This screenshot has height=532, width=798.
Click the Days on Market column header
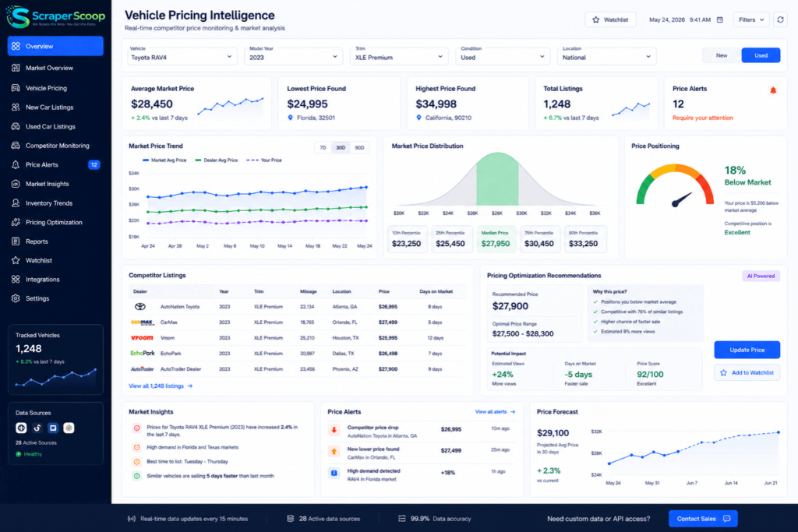[436, 292]
